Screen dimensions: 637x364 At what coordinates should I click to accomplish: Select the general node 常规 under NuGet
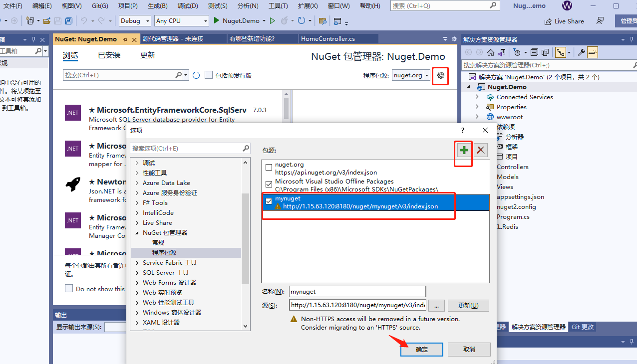[158, 243]
